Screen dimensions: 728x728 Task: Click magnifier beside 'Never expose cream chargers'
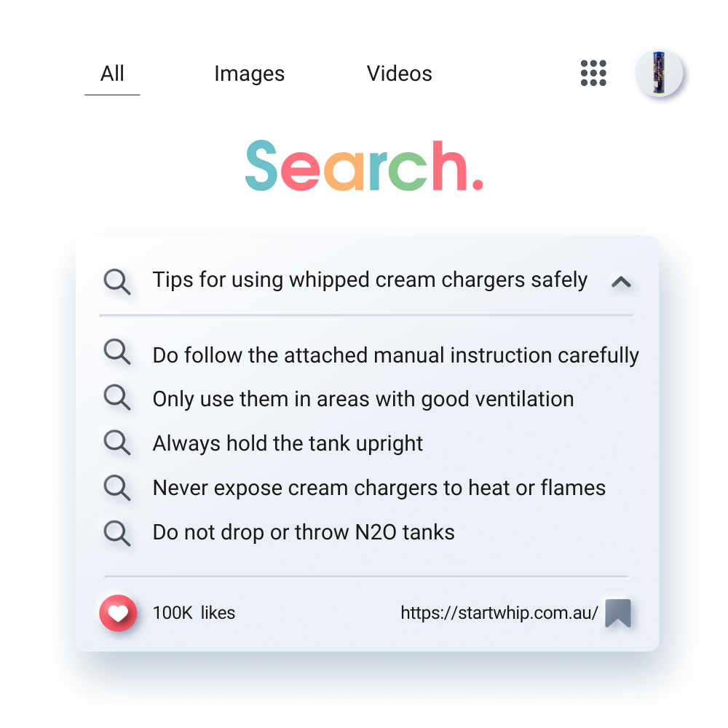coord(117,486)
